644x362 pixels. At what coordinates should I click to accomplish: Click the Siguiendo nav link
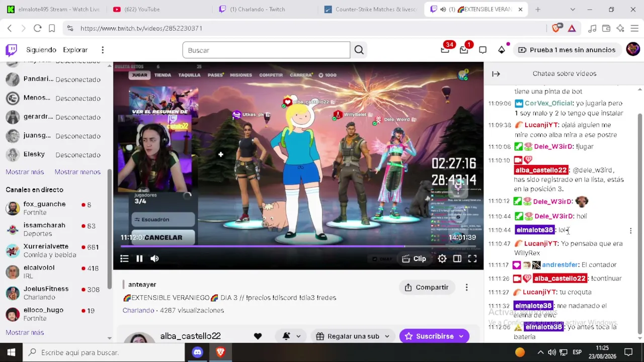click(41, 50)
